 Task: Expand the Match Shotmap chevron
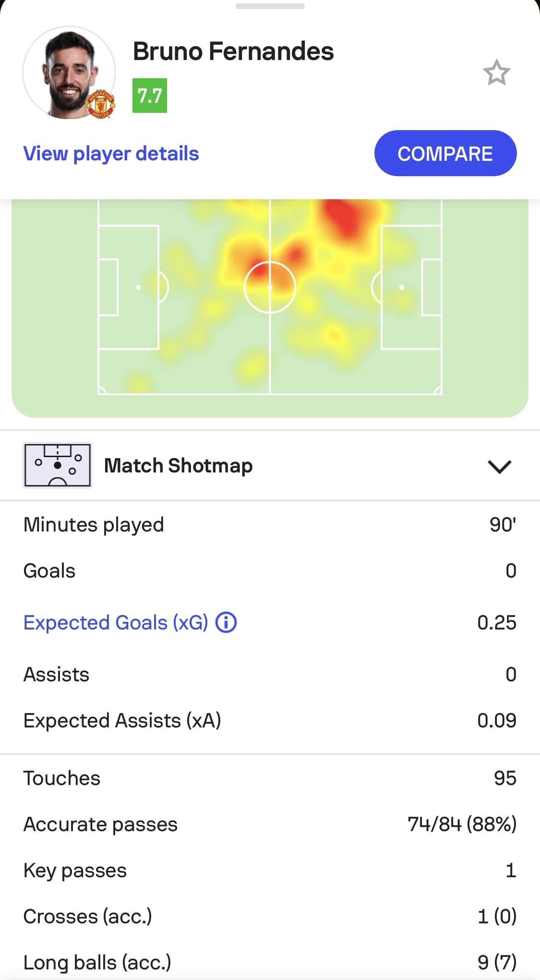tap(499, 466)
